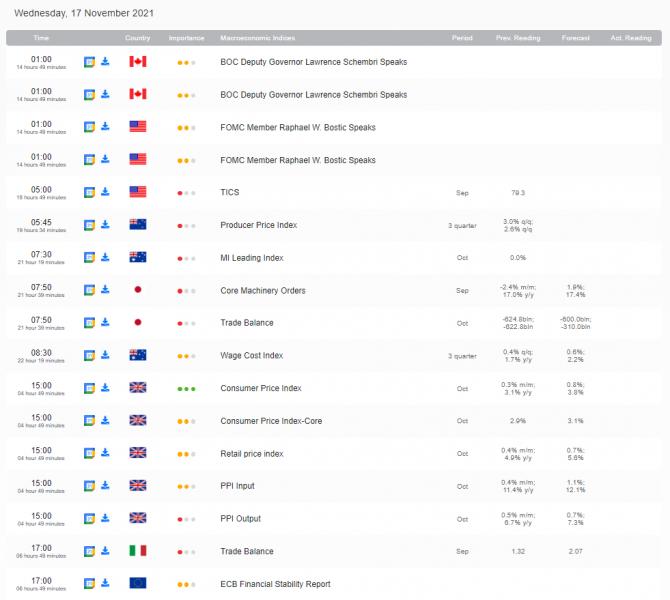Screen dimensions: 670x600
Task: Open the Wage Cost Index event
Action: pos(251,355)
